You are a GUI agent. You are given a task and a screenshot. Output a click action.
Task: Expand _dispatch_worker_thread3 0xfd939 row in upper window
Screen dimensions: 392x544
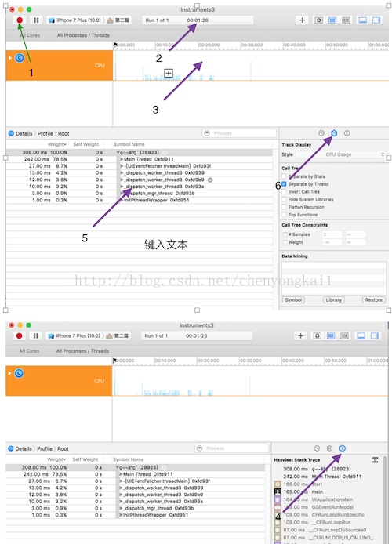tap(122, 172)
